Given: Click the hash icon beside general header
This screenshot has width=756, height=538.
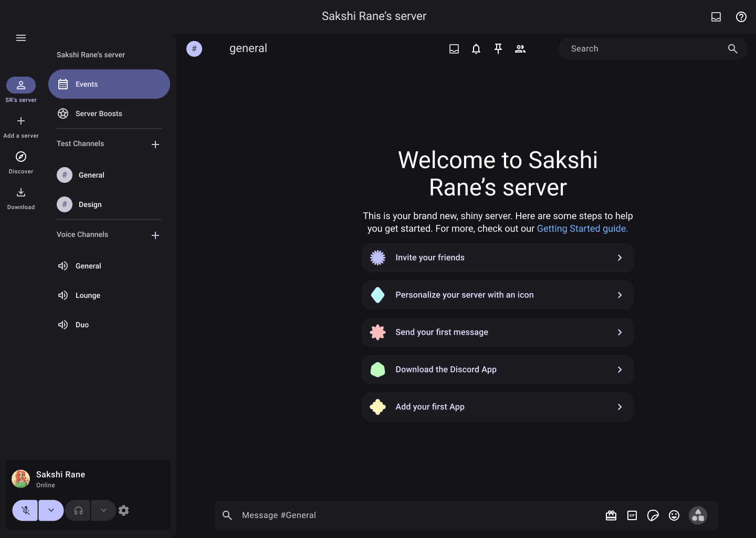Looking at the screenshot, I should coord(194,49).
